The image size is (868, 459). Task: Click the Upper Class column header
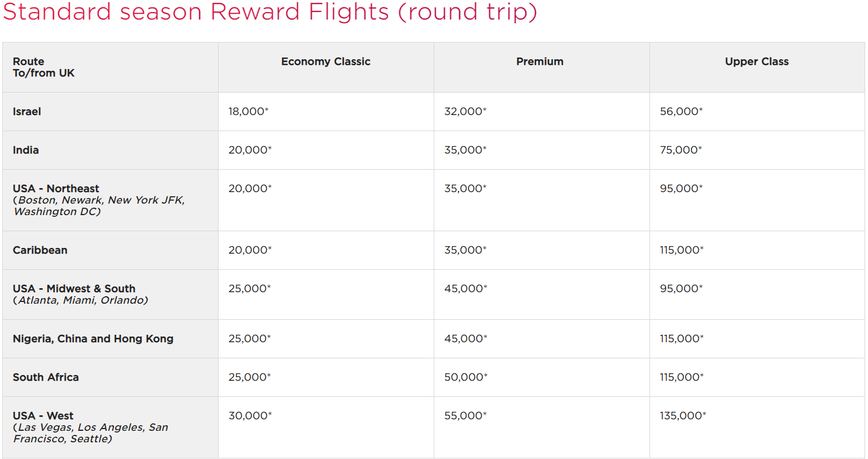[757, 62]
